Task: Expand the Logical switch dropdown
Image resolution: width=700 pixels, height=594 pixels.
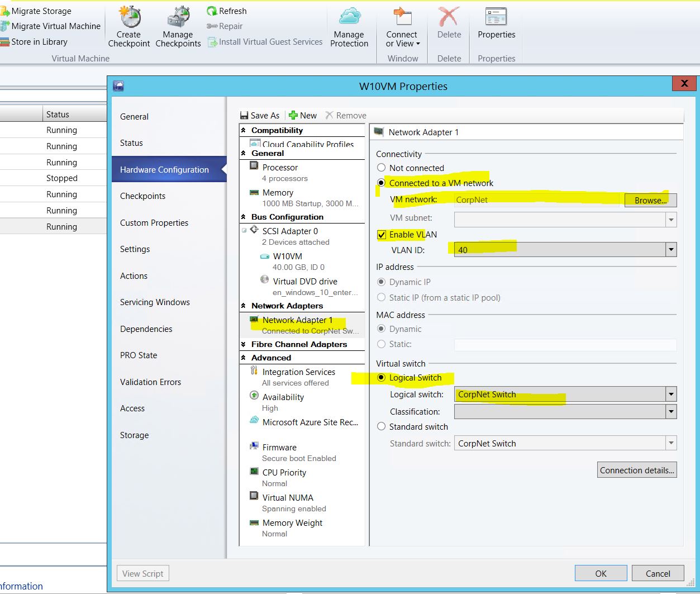Action: click(x=671, y=395)
